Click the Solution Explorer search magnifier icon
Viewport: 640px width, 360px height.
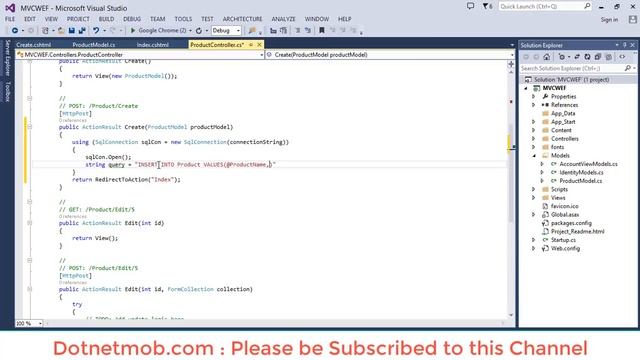click(627, 68)
